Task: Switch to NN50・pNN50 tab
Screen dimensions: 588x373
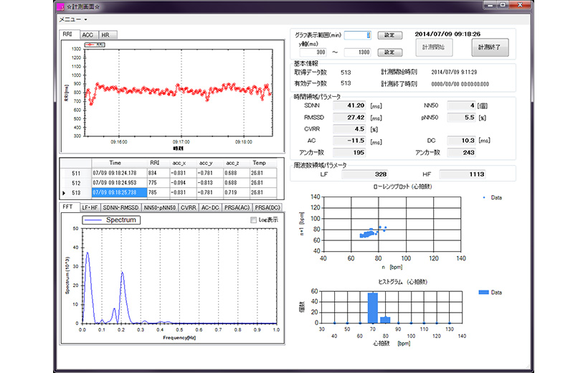Action: coord(159,207)
